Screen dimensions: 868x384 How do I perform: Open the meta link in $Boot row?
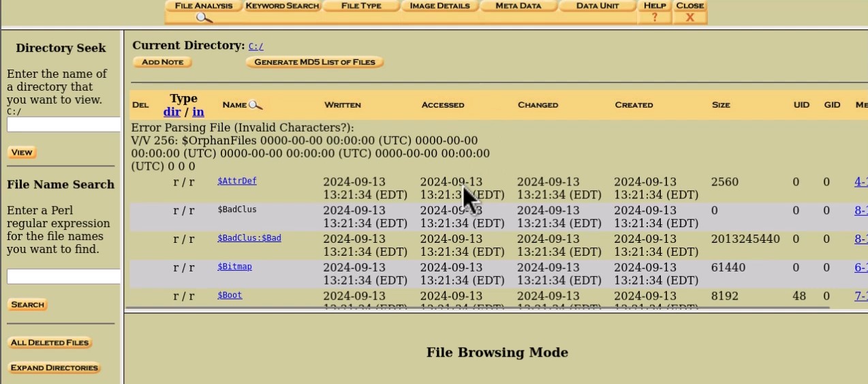pos(861,296)
